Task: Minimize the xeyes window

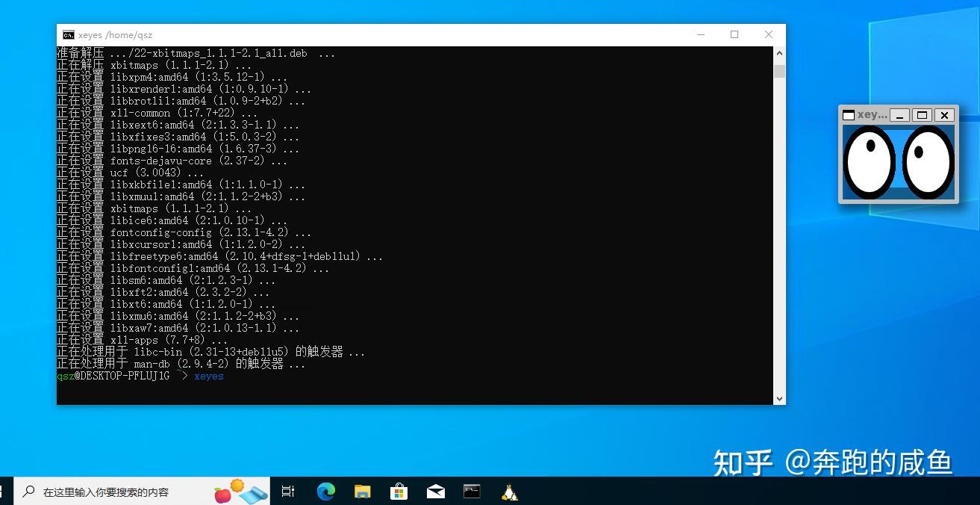Action: point(899,115)
